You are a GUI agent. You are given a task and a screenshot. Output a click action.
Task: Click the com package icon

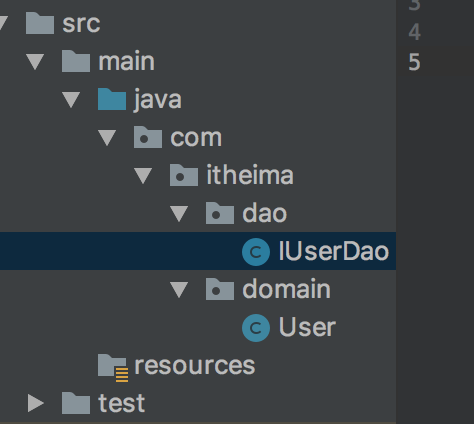tap(148, 137)
